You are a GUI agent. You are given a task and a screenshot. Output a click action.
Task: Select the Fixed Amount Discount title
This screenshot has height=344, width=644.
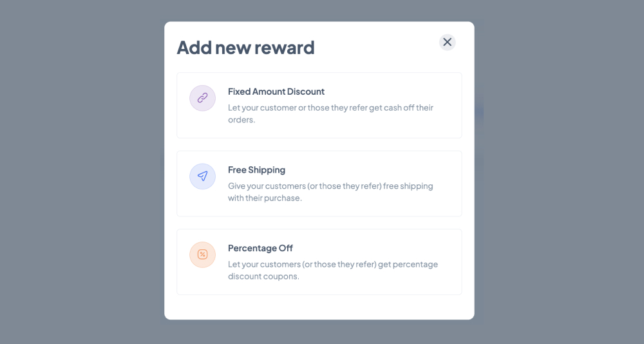(x=276, y=91)
